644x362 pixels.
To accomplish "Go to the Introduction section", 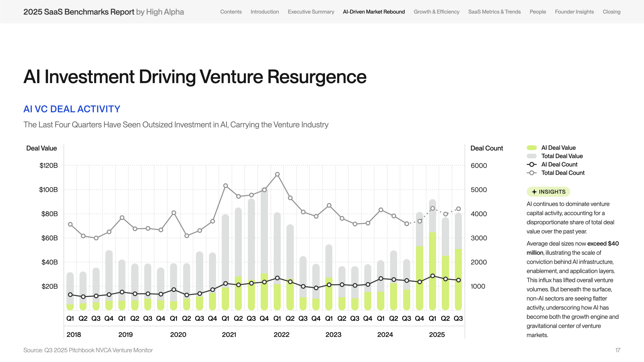I will (265, 12).
